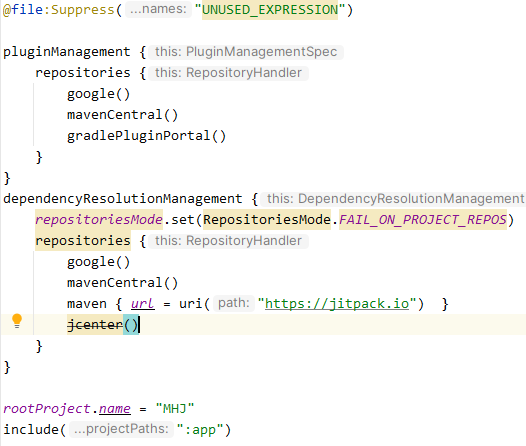
Task: Click the "MHJ" project name string
Action: pos(175,409)
